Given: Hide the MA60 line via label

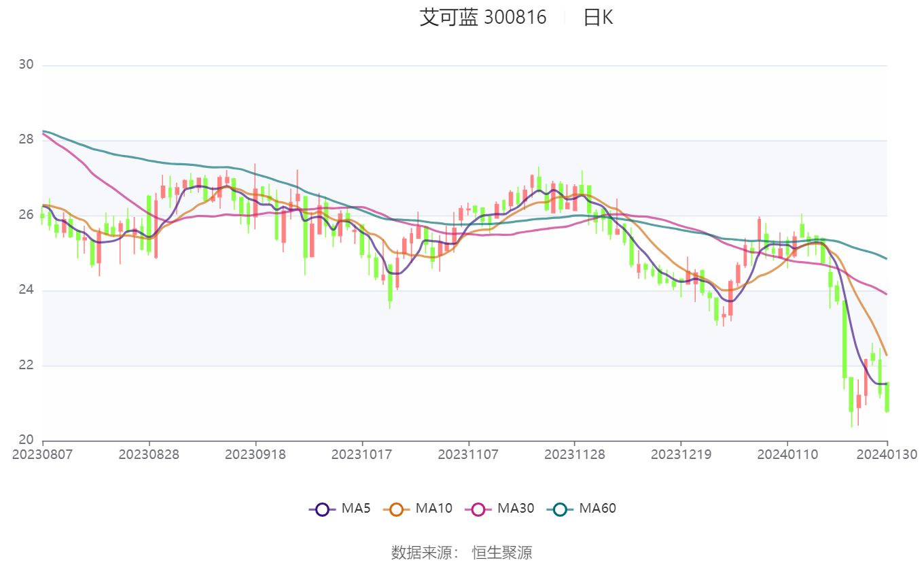Looking at the screenshot, I should coord(597,508).
